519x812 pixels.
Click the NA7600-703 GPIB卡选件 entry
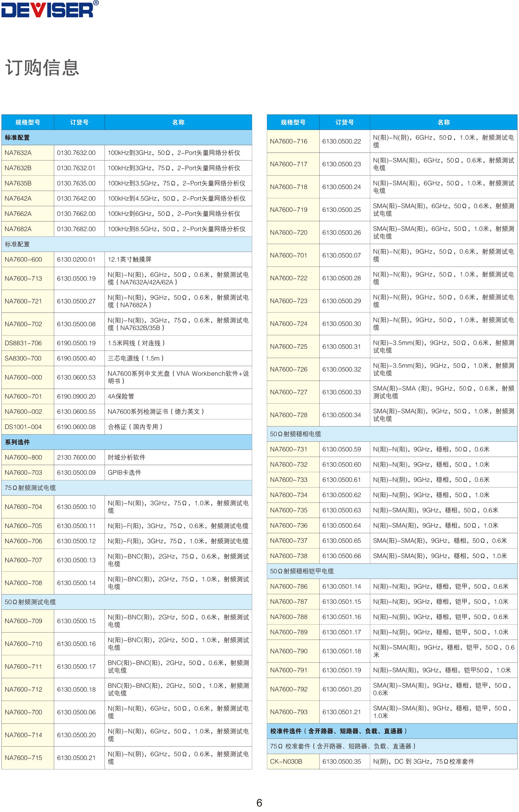pos(28,472)
